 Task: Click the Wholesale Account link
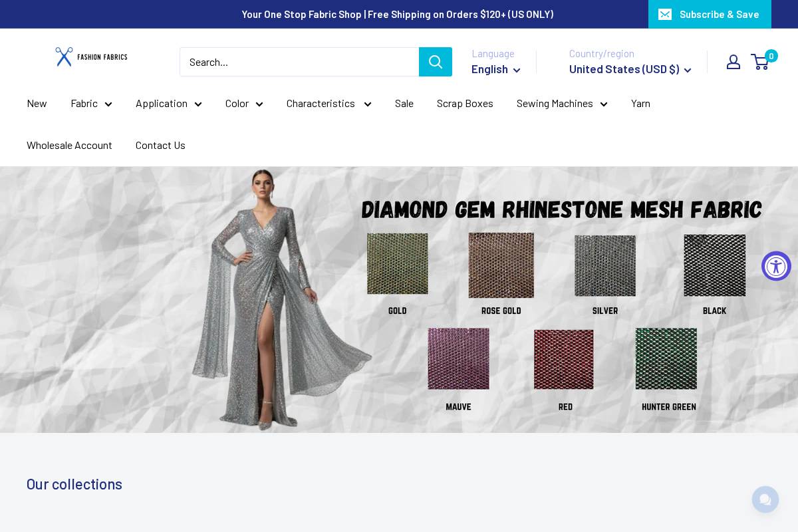pos(69,145)
